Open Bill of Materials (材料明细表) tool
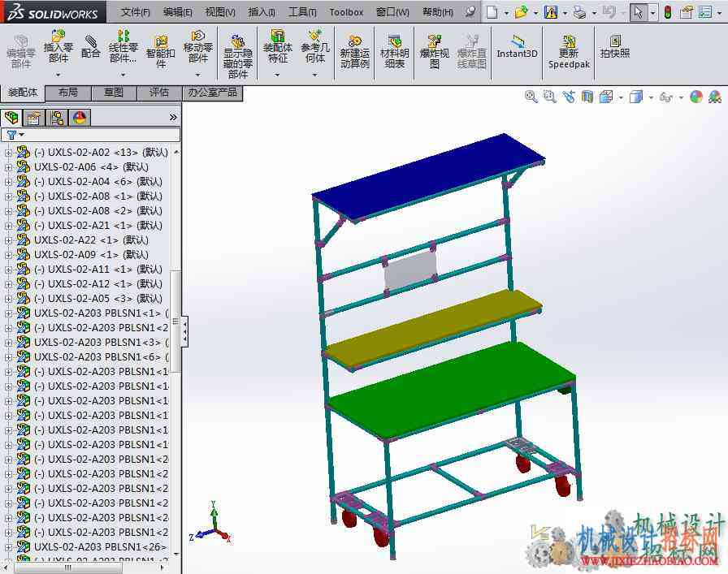 click(x=394, y=52)
